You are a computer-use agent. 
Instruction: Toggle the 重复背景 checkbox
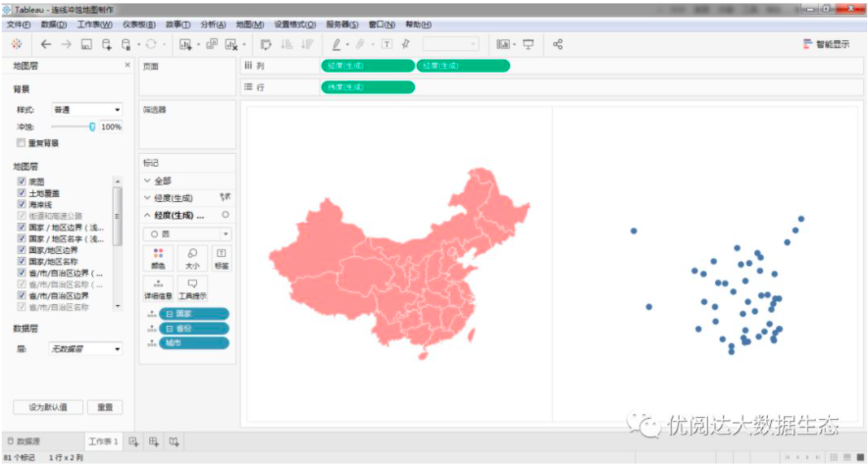[x=22, y=142]
